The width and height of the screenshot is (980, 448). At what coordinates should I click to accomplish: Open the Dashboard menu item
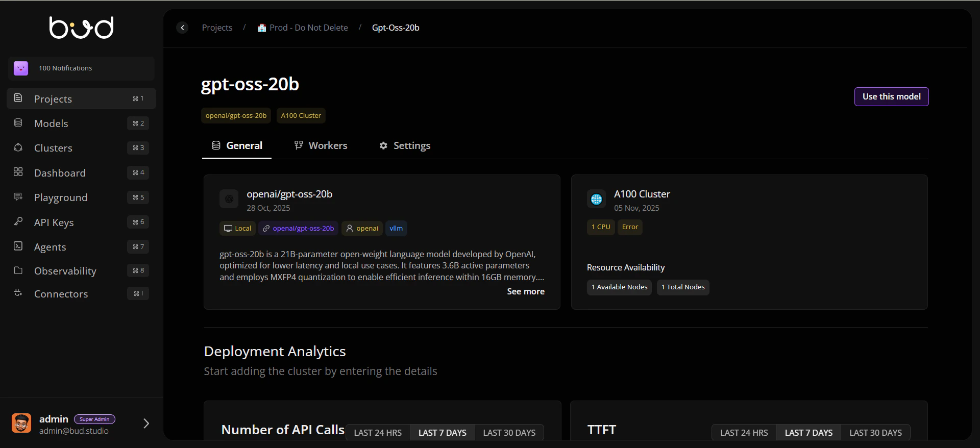[x=81, y=172]
